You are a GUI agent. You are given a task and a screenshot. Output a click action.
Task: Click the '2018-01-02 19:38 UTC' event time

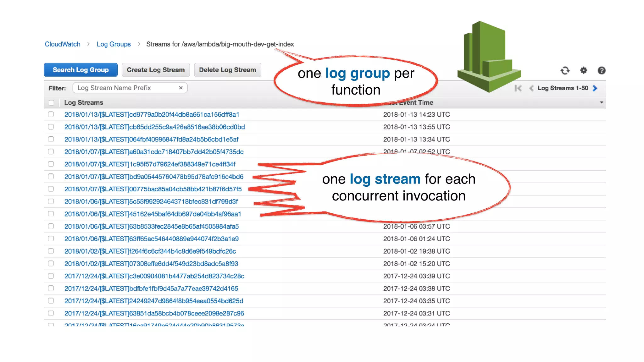click(417, 251)
